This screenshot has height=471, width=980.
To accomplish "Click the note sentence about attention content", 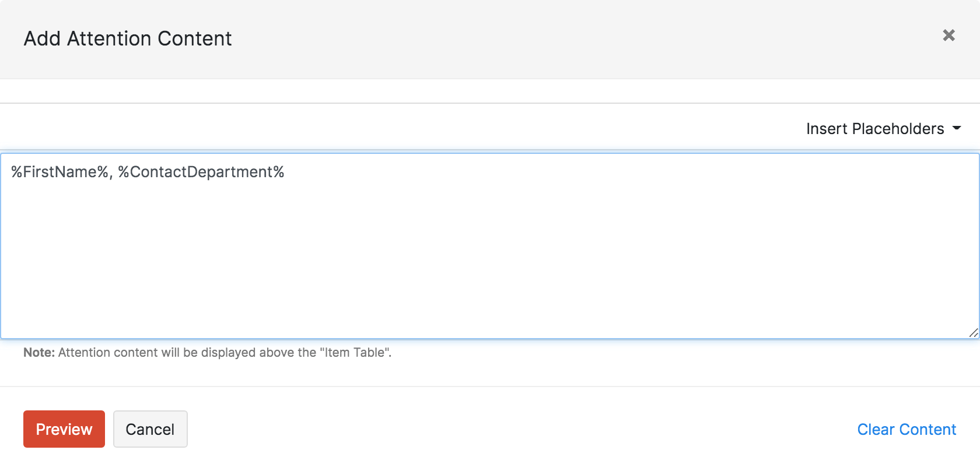I will coord(187,353).
